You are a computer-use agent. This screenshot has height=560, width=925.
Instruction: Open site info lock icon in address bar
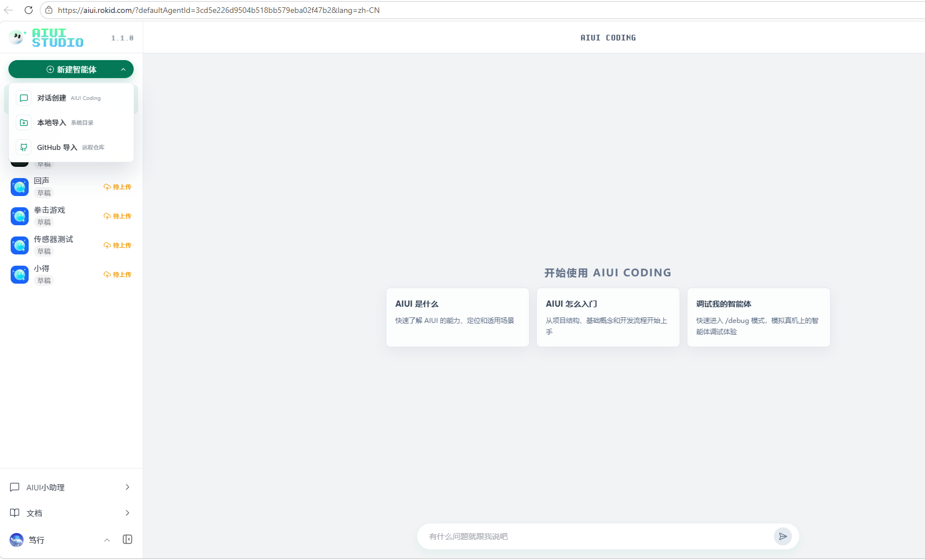49,10
